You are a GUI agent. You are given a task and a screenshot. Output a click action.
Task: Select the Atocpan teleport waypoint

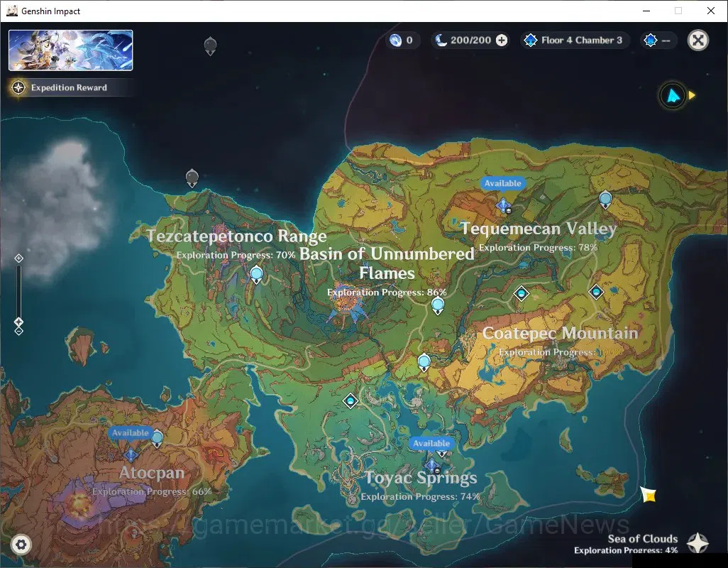(158, 438)
